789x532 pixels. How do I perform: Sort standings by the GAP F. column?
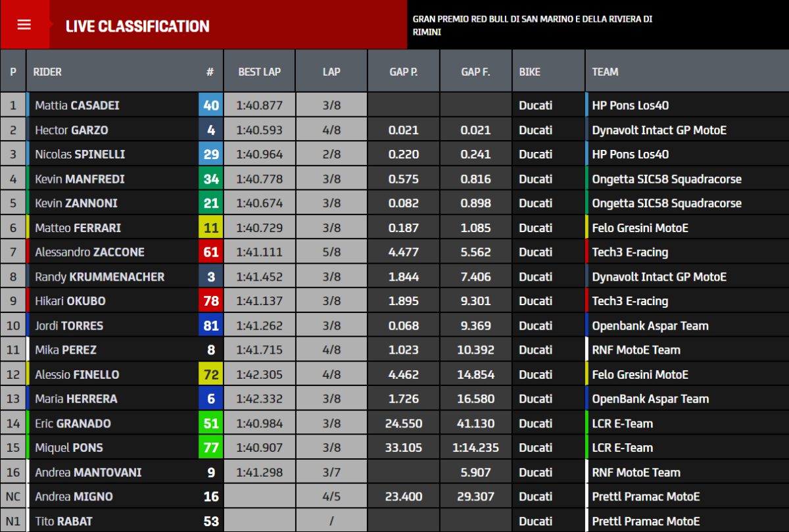pyautogui.click(x=475, y=71)
